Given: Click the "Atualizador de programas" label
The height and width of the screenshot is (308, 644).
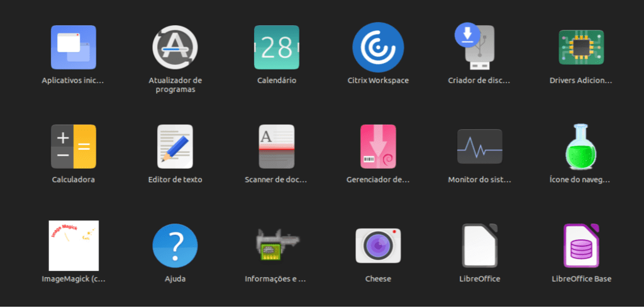Looking at the screenshot, I should coord(175,85).
